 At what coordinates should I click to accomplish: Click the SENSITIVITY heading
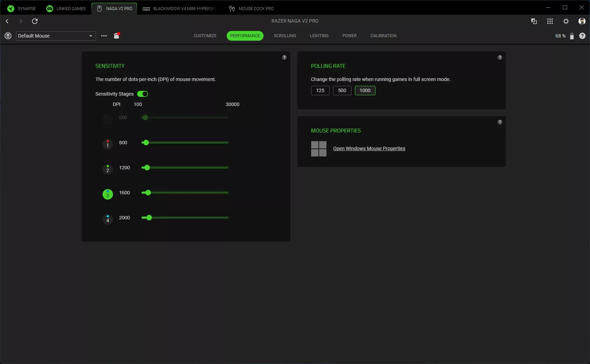click(110, 66)
